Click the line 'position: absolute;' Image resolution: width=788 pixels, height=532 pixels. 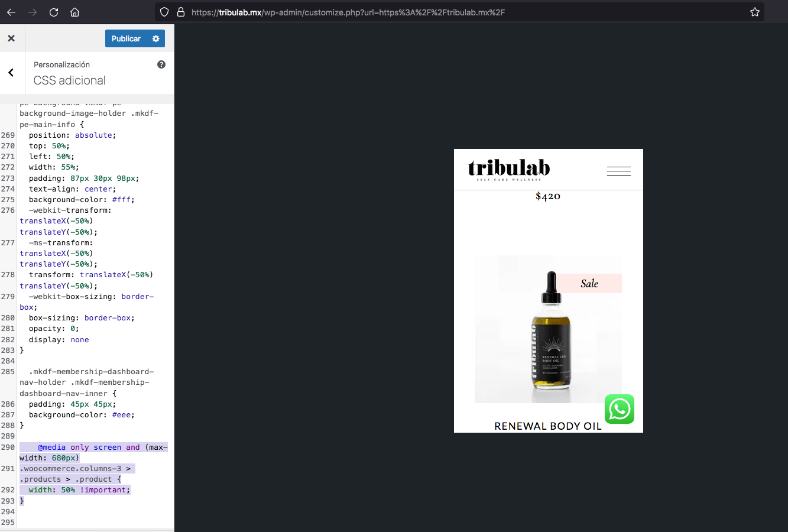tap(73, 135)
